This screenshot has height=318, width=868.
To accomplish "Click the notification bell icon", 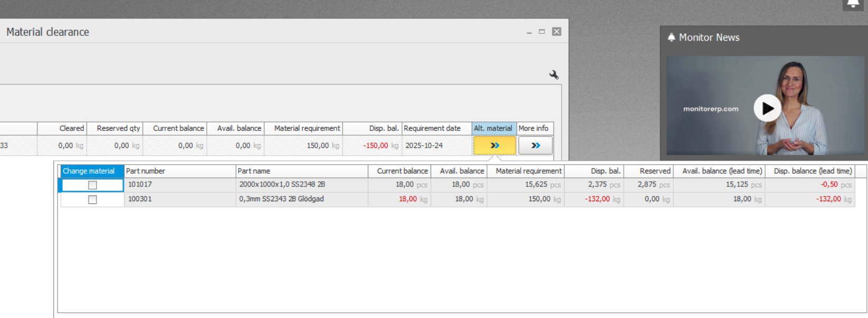I will [853, 4].
